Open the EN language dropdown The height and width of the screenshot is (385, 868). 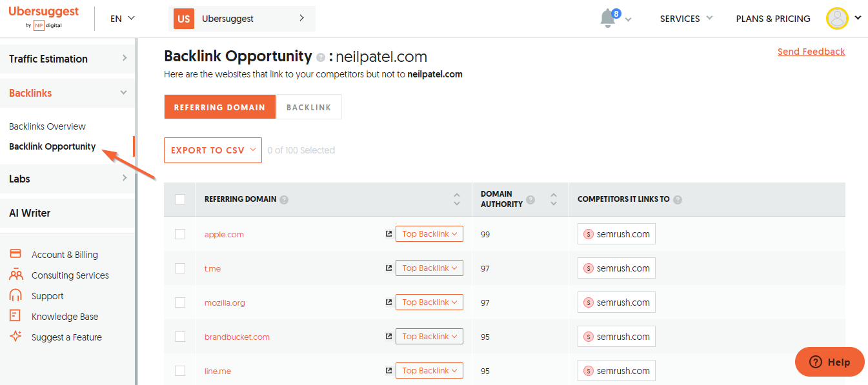(123, 19)
